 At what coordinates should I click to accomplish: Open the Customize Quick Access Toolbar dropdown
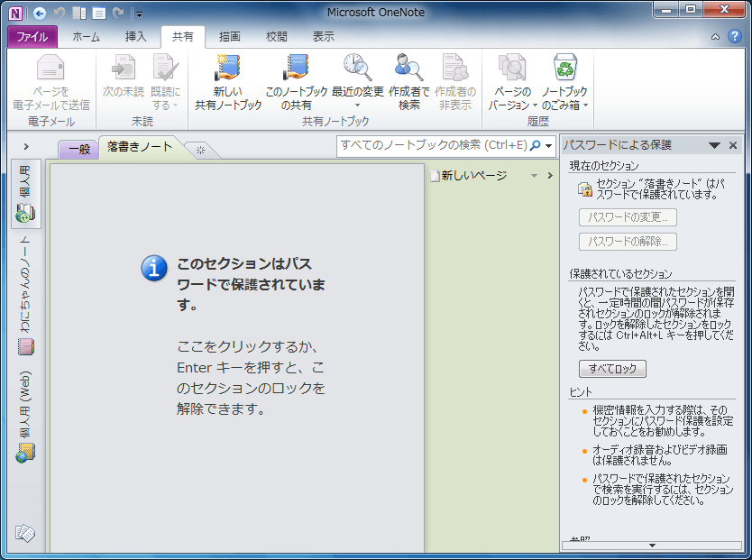[x=139, y=14]
